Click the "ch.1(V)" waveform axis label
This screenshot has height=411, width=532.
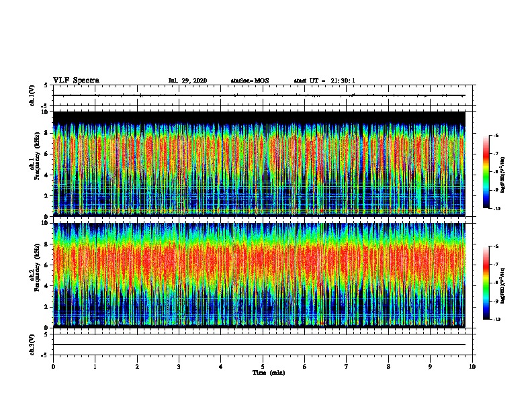32,95
